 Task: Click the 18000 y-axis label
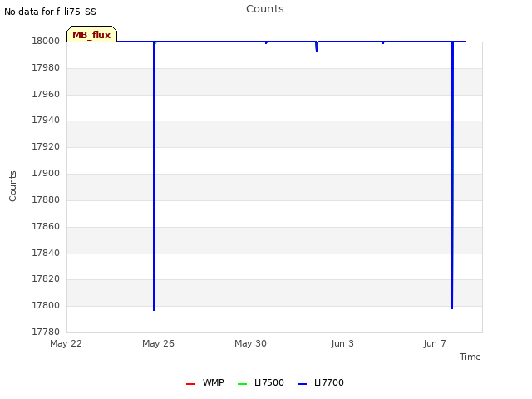point(46,41)
